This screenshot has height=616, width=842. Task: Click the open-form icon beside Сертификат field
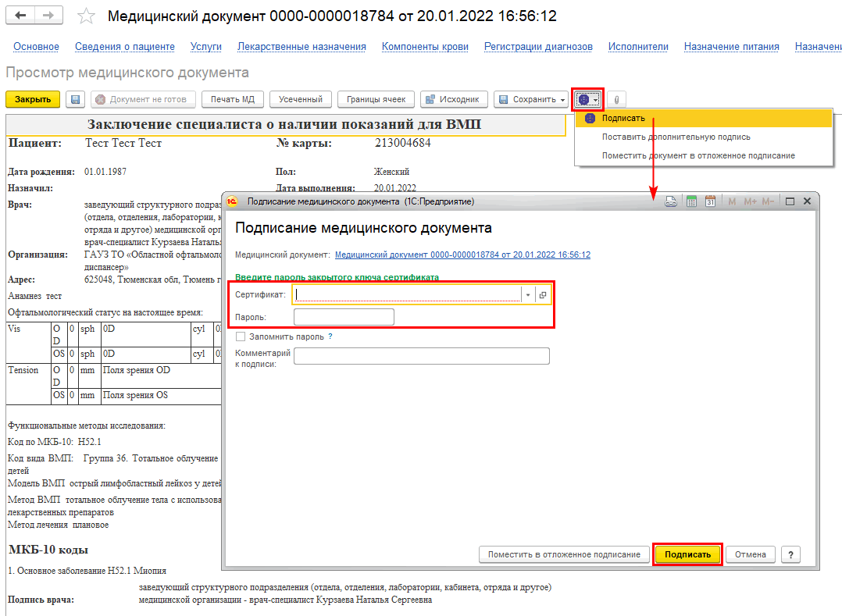coord(544,294)
